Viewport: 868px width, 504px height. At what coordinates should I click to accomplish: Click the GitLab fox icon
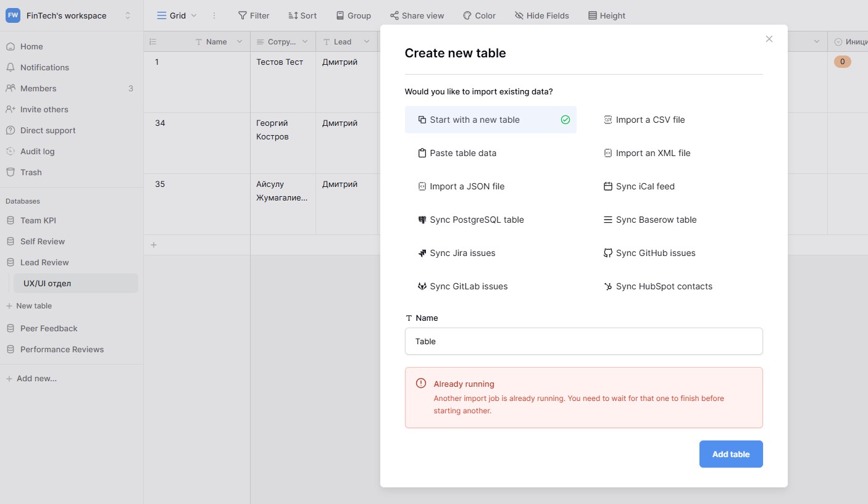(422, 286)
